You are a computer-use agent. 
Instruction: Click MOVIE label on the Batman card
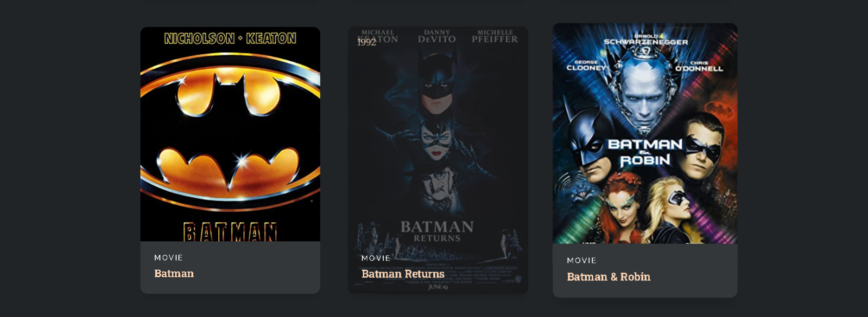point(169,258)
